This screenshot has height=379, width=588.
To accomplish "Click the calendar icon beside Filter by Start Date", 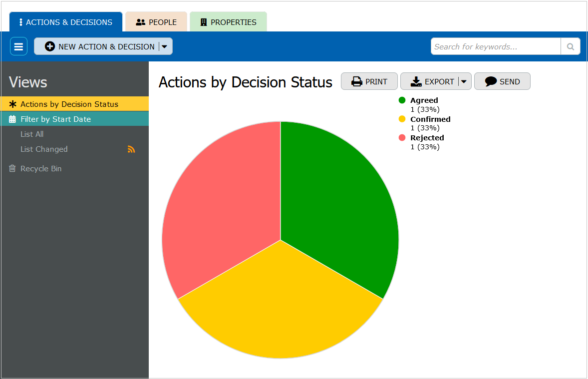I will click(x=12, y=119).
